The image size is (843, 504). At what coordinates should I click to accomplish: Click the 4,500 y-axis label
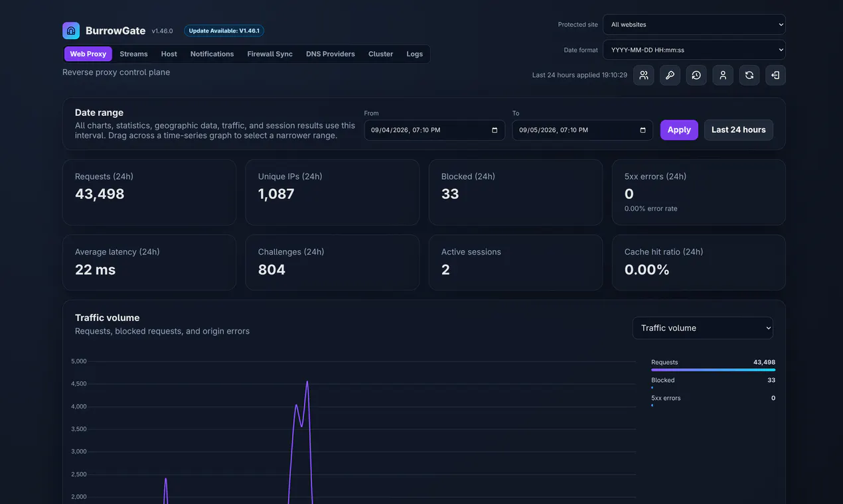[79, 384]
